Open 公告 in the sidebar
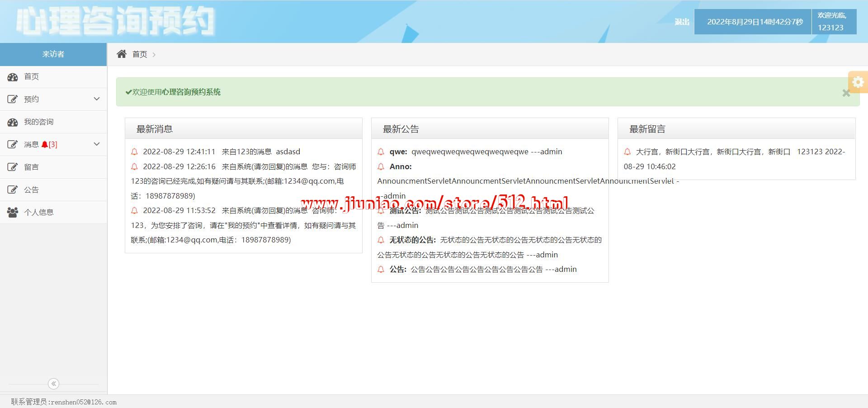868x408 pixels. [53, 190]
